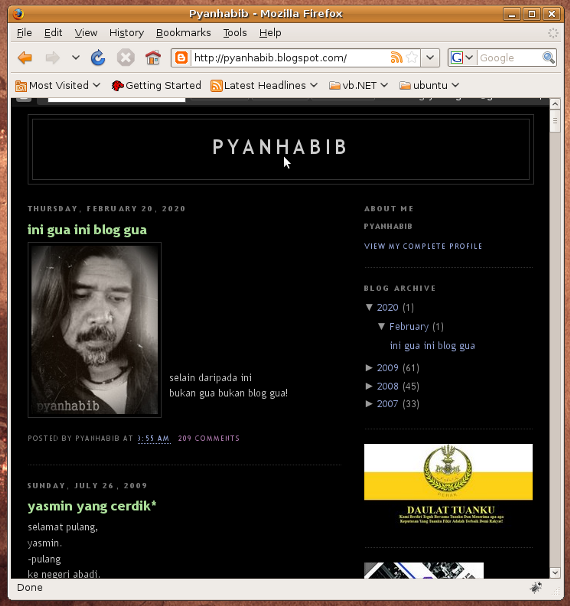Click the Blogger site favicon in address bar
This screenshot has width=570, height=606.
181,58
